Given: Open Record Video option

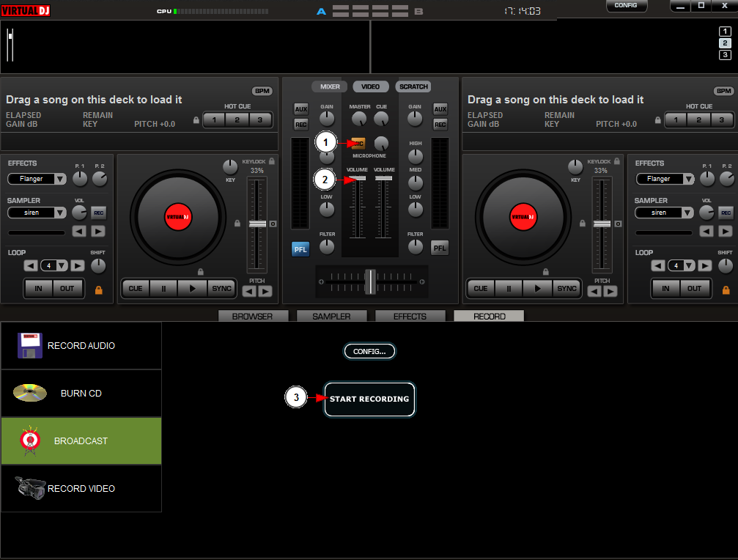Looking at the screenshot, I should click(81, 488).
